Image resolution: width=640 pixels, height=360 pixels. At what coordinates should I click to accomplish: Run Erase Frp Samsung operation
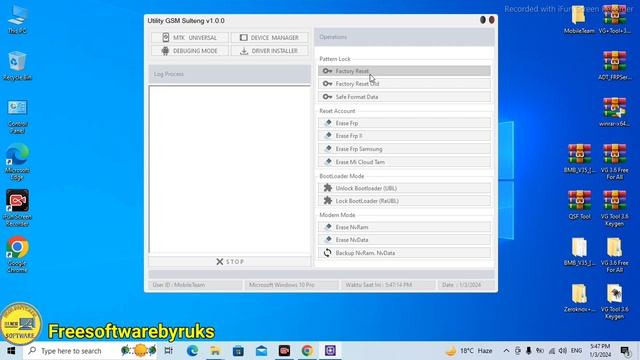(404, 149)
